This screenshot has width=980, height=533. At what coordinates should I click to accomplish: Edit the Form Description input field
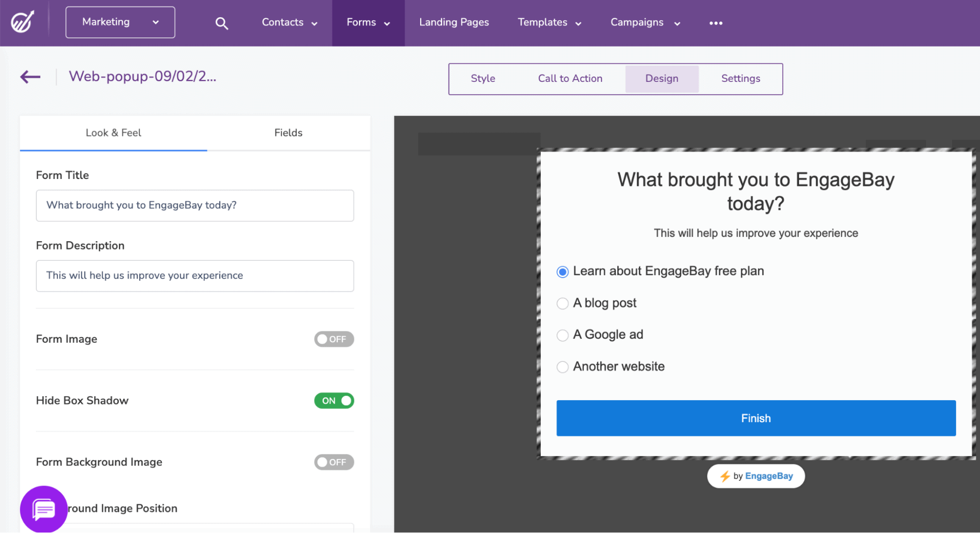coord(195,276)
